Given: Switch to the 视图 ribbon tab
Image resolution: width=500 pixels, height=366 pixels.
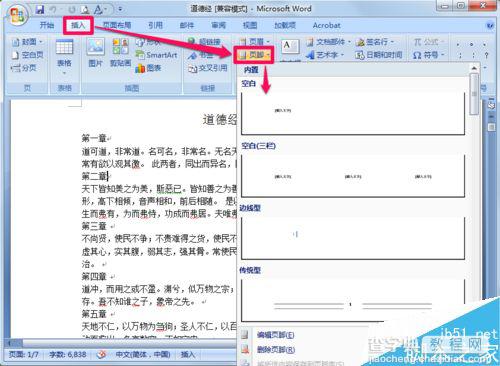Looking at the screenshot, I should 250,25.
